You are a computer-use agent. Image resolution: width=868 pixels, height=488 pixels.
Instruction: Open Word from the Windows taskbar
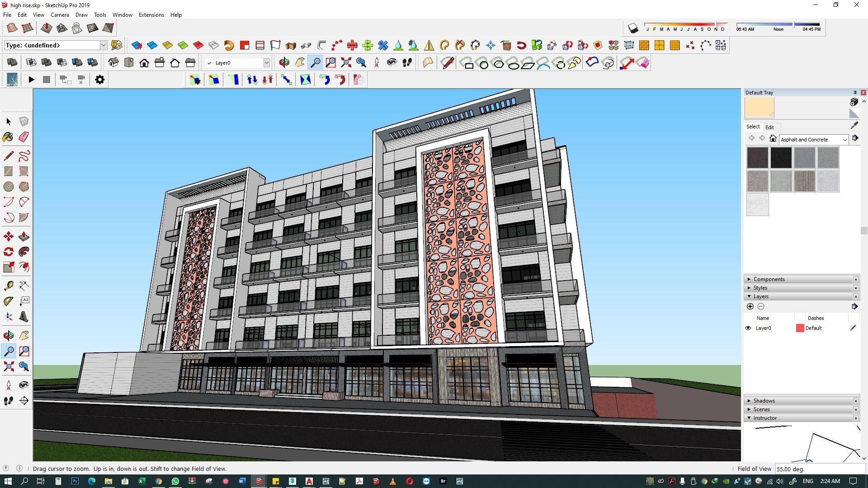point(242,481)
